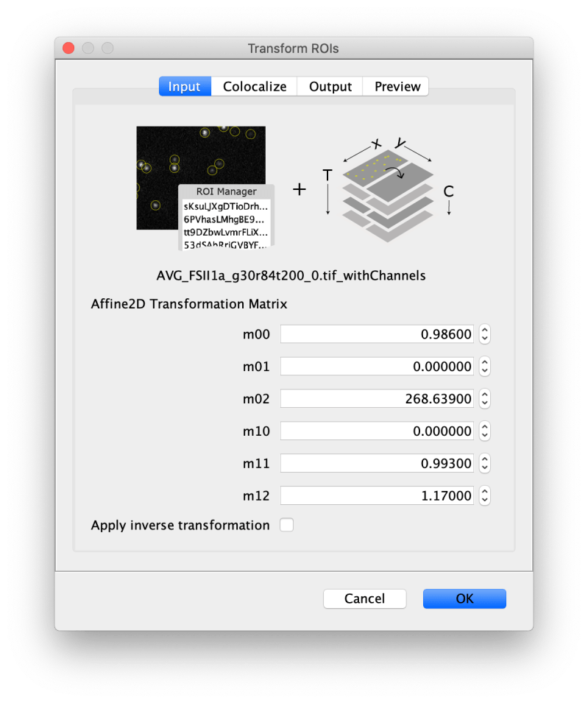Image resolution: width=588 pixels, height=703 pixels.
Task: Click the tt9DZbwLvmrFLiX... entry in ROI Manager
Action: coord(226,232)
